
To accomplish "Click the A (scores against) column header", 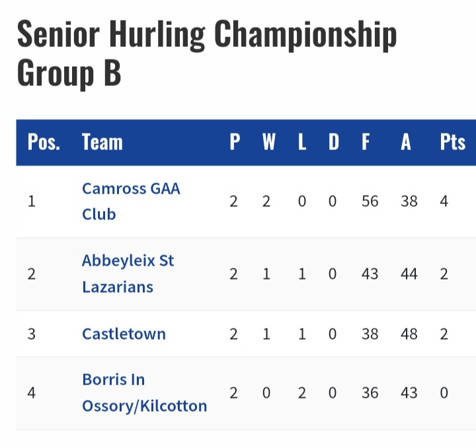I will tap(406, 141).
